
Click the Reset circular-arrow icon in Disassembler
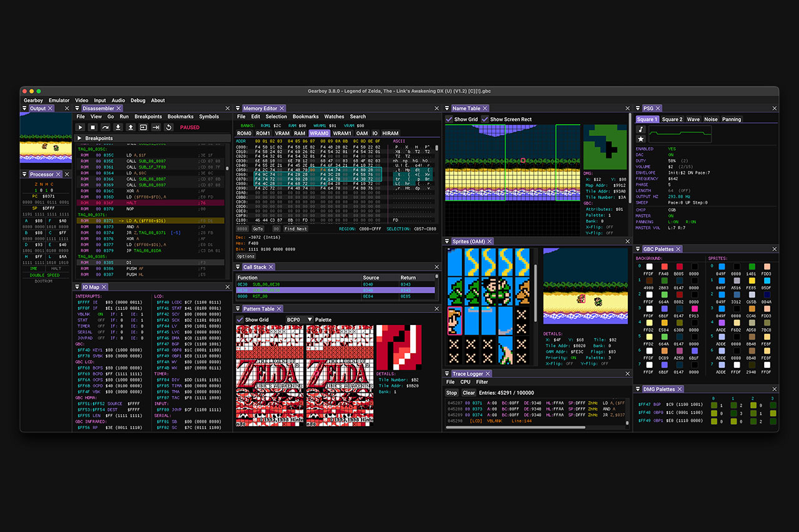coord(168,127)
